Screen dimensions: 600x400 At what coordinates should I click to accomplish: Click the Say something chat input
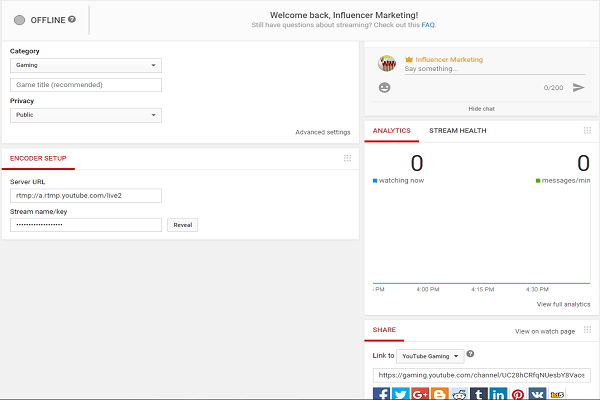[x=495, y=69]
